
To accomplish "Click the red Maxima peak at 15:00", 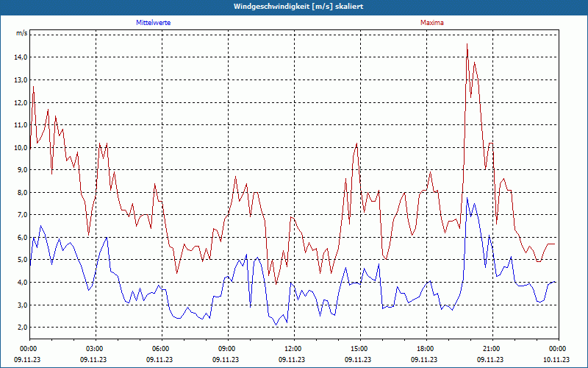I will coord(356,144).
